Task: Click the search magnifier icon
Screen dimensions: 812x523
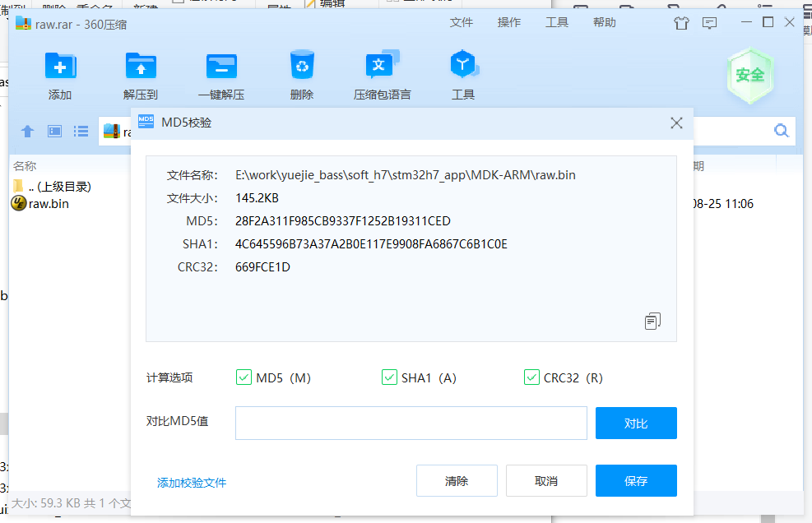Action: (781, 131)
